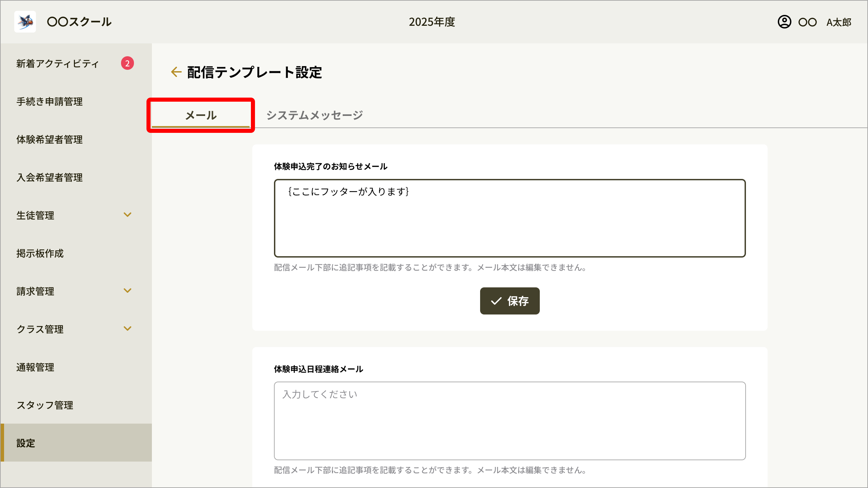Click the 配信テンプレート設定 page title
The height and width of the screenshot is (488, 868).
tap(255, 72)
